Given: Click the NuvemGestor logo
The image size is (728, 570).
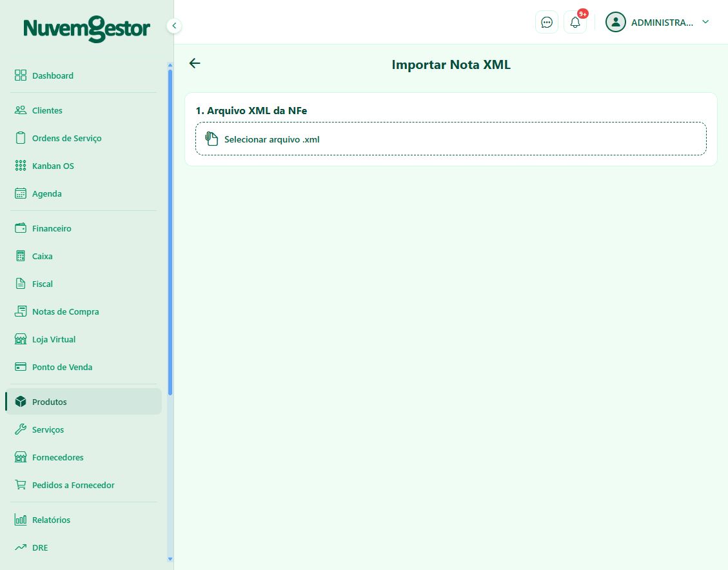Looking at the screenshot, I should pyautogui.click(x=87, y=29).
